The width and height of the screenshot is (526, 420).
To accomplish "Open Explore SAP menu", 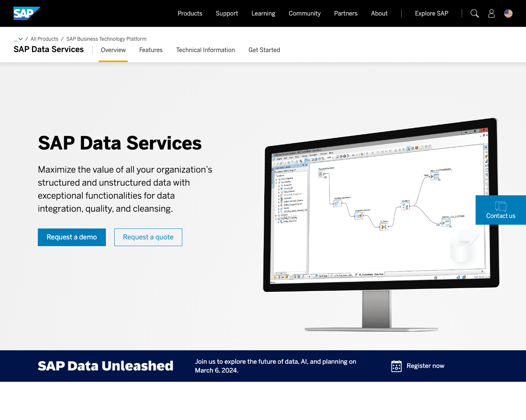I will click(431, 13).
